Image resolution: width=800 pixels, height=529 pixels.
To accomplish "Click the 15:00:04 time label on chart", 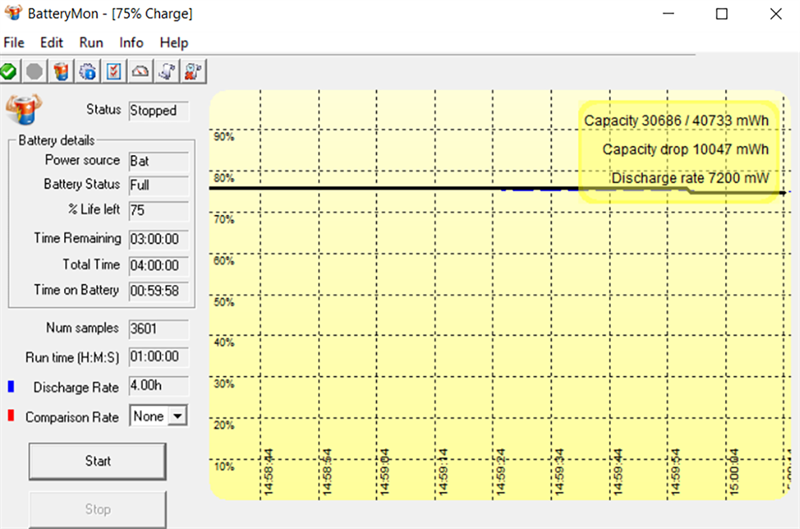I will click(x=734, y=472).
